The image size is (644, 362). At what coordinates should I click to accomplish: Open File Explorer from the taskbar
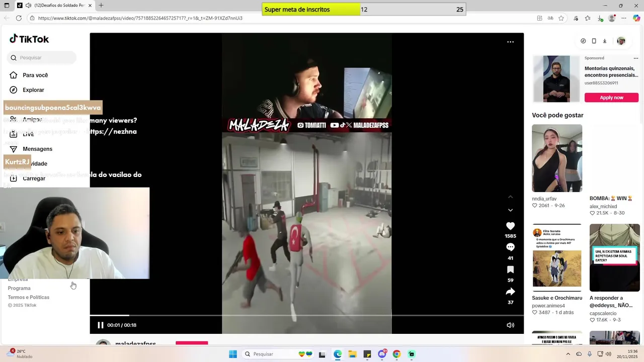(x=352, y=354)
